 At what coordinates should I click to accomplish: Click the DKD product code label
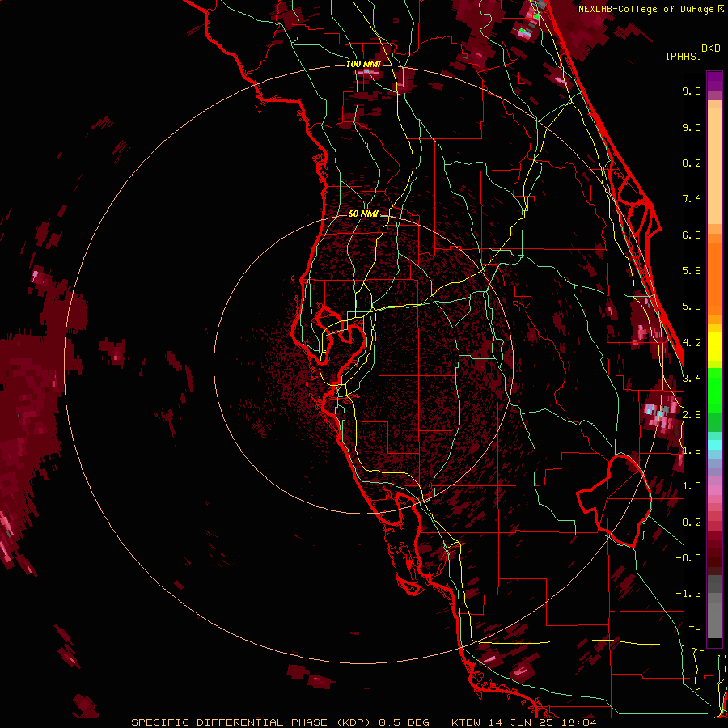(711, 49)
